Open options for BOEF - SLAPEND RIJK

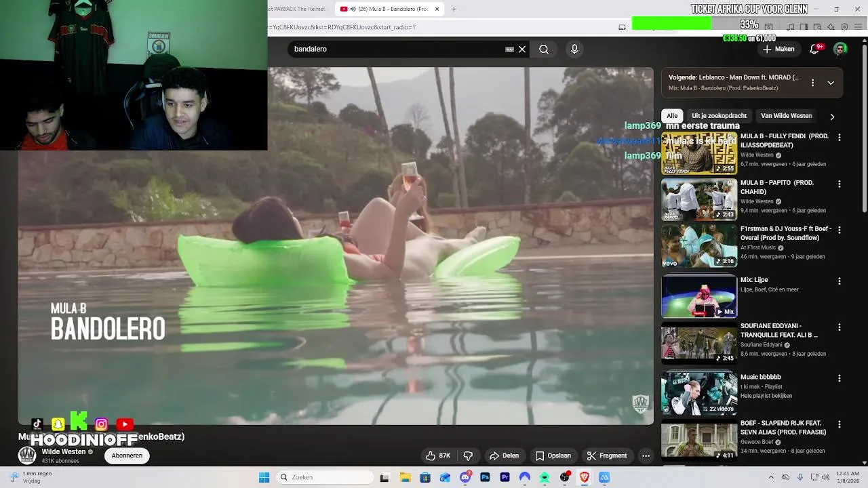pos(840,424)
